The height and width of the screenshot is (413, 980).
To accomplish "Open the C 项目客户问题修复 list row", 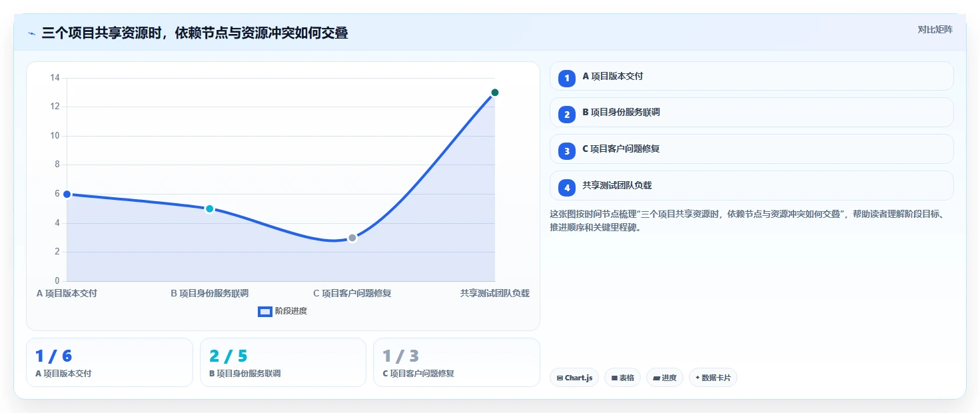I will pyautogui.click(x=751, y=149).
